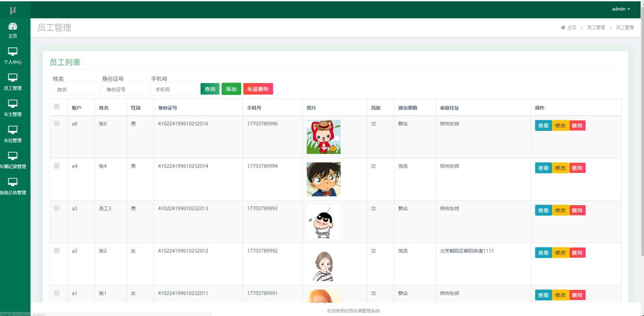Check the checkbox for account a2

click(57, 250)
